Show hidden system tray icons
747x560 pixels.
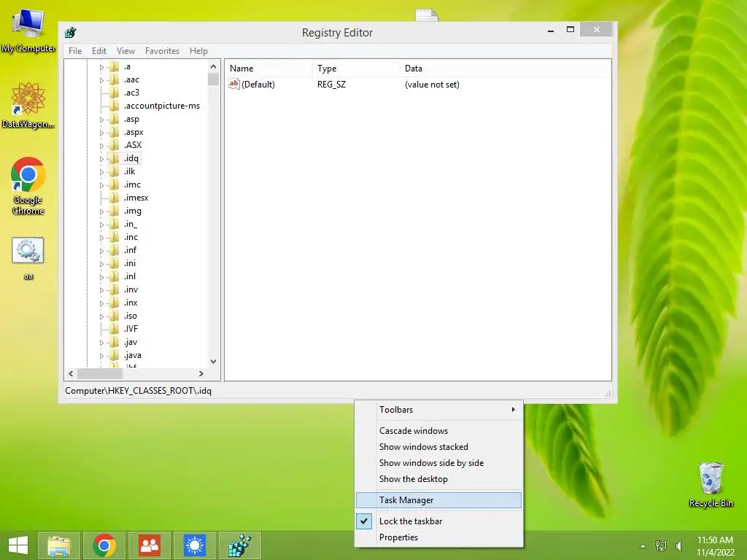coord(643,546)
